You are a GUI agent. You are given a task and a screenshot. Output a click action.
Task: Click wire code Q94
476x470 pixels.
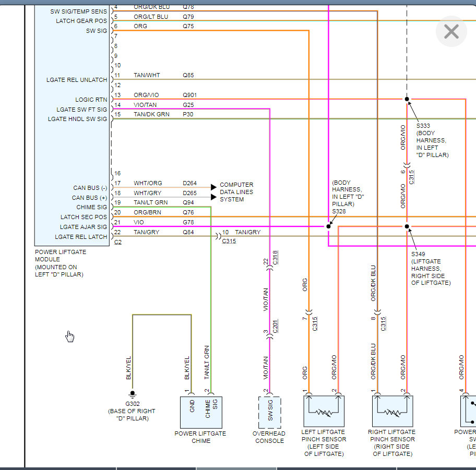(188, 202)
